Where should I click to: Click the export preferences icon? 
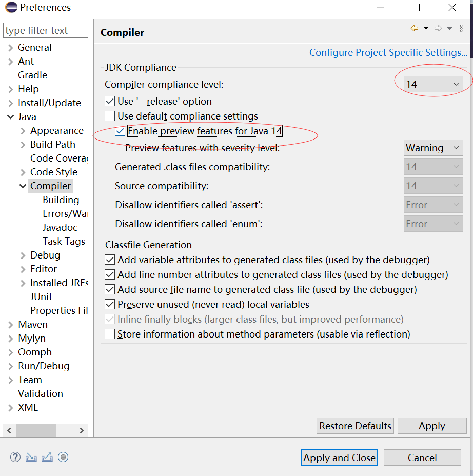pos(47,457)
